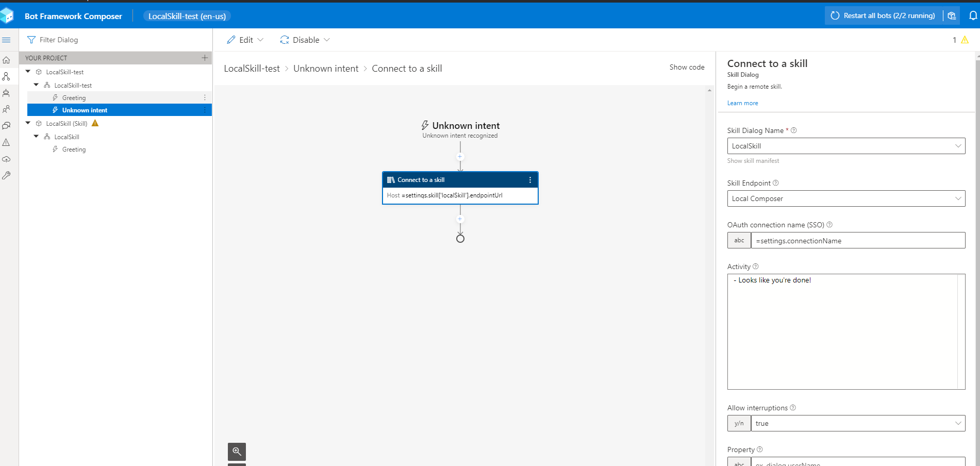This screenshot has height=466, width=980.
Task: Zoom in using the magnifier button on canvas
Action: (237, 452)
